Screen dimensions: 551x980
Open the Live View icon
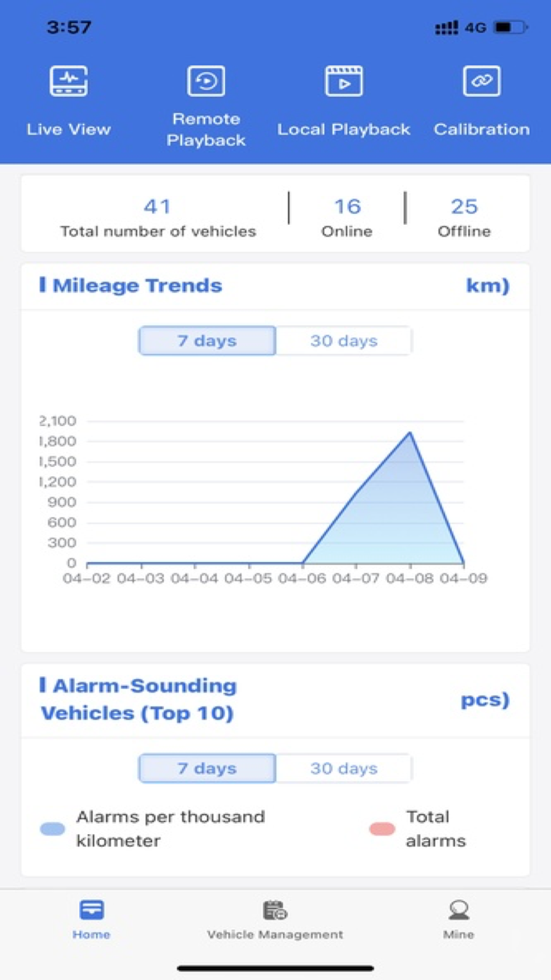pos(68,81)
